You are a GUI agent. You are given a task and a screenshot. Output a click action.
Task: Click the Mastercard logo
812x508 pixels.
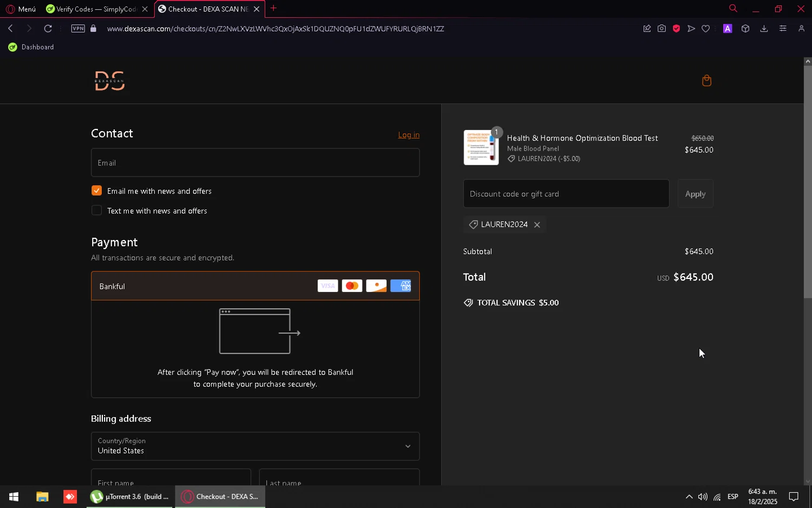click(352, 286)
